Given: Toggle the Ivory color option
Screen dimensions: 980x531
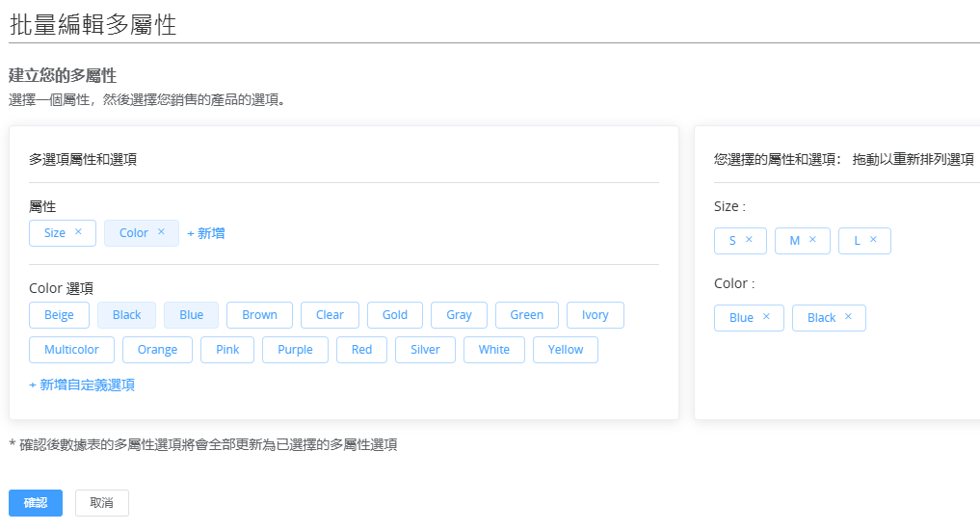Looking at the screenshot, I should tap(595, 315).
